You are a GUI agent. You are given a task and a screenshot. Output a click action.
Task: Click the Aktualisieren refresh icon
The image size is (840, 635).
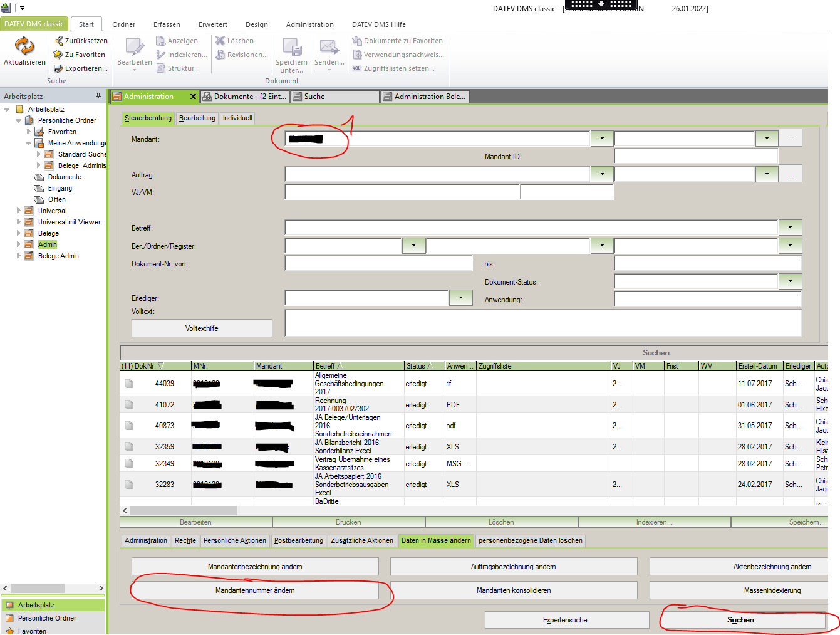pyautogui.click(x=24, y=46)
